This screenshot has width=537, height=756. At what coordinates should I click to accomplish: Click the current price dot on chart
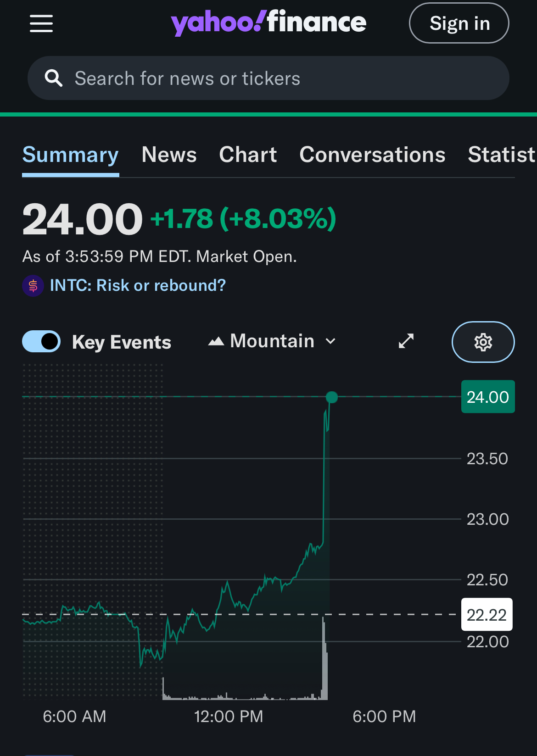click(331, 397)
